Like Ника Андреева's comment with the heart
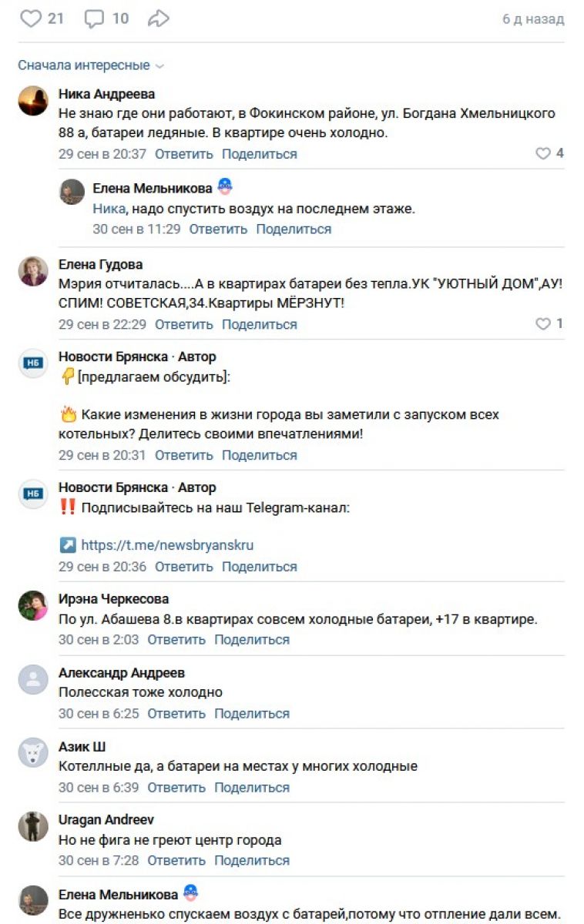The height and width of the screenshot is (924, 584). click(543, 154)
